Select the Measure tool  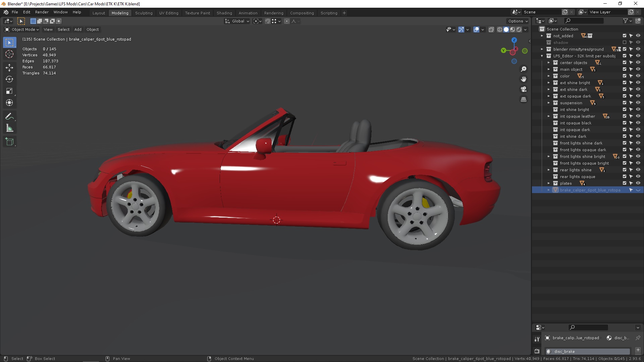(9, 128)
